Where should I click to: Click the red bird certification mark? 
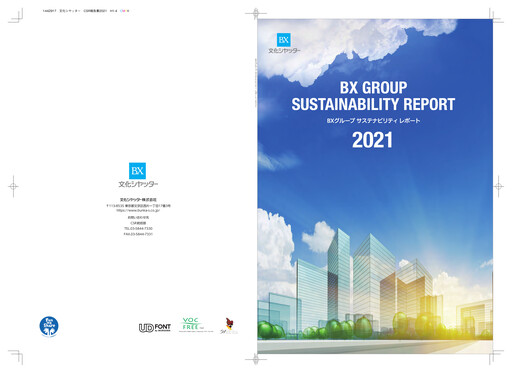point(229,326)
